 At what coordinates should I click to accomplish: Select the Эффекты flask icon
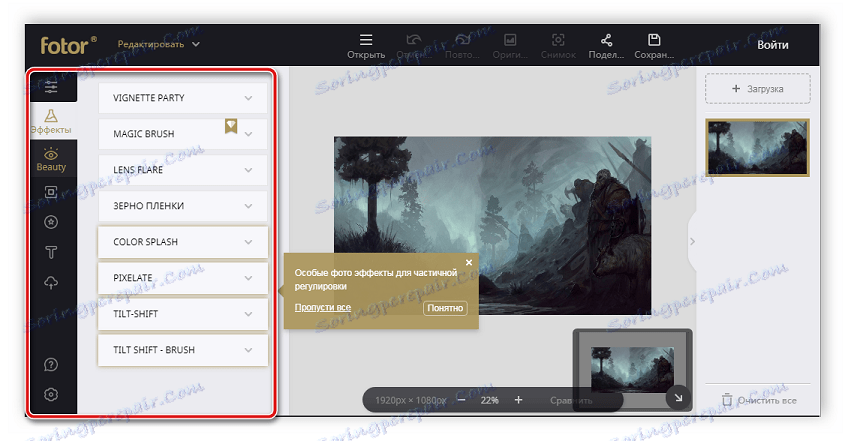pos(51,116)
